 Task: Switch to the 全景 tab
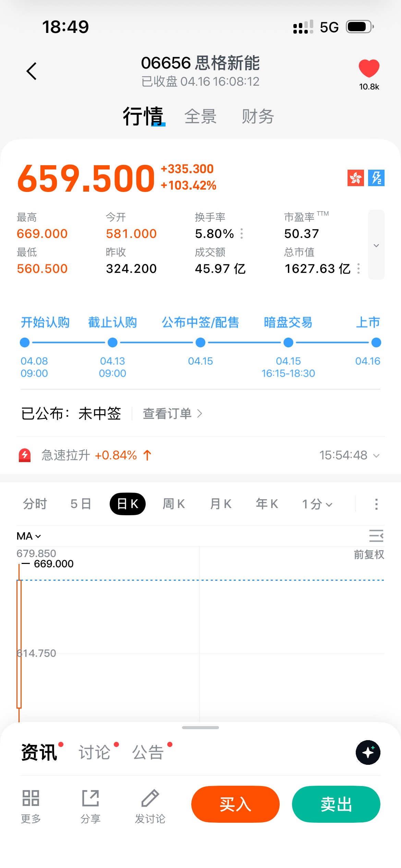(x=200, y=117)
